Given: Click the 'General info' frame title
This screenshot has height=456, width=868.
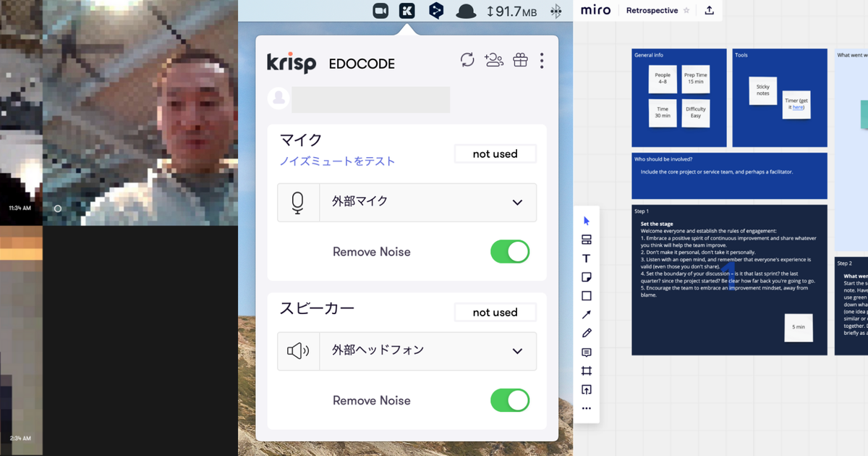Looking at the screenshot, I should tap(649, 55).
